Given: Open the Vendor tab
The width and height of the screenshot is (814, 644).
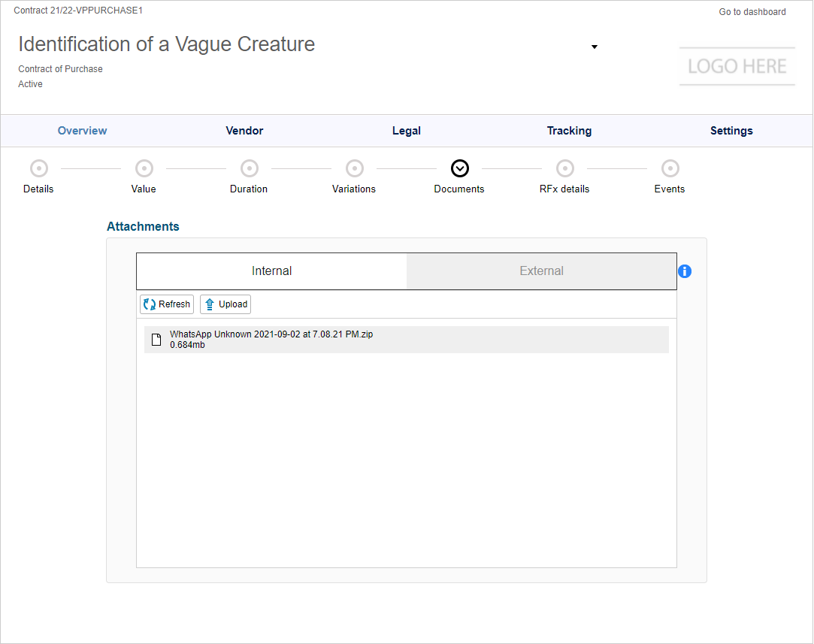Looking at the screenshot, I should click(244, 131).
